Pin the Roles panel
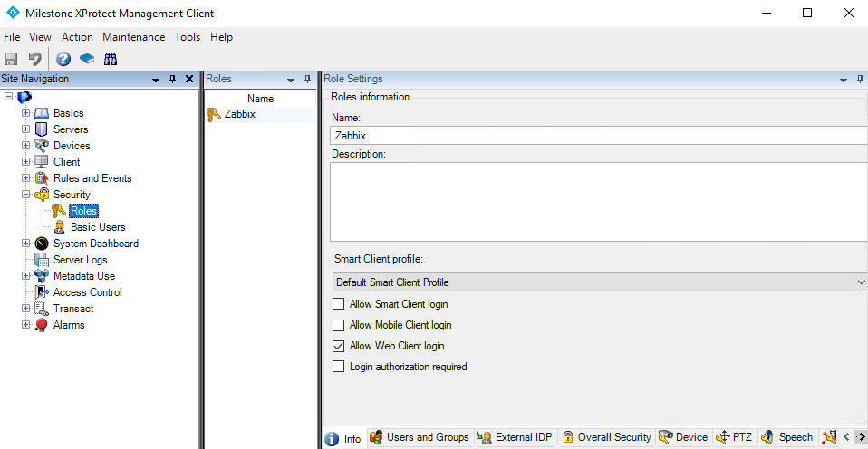Image resolution: width=868 pixels, height=449 pixels. pos(308,79)
